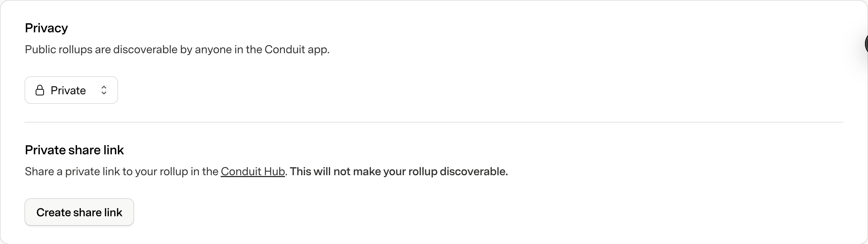Click the word "rollup" before "in the Conduit Hub"

click(x=174, y=172)
